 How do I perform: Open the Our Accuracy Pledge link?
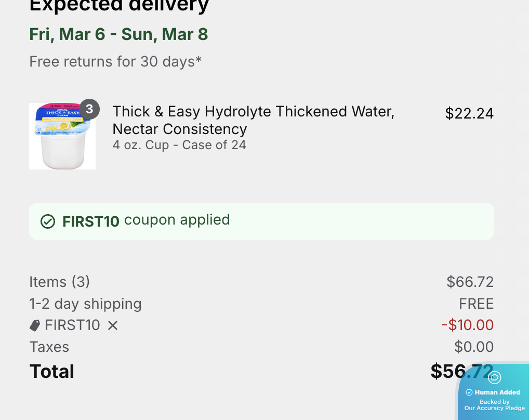[x=495, y=408]
